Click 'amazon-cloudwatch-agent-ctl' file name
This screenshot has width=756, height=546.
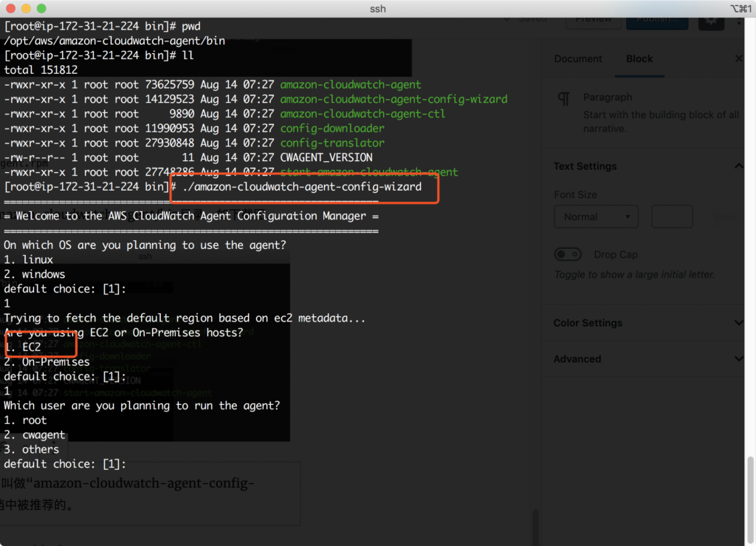362,114
